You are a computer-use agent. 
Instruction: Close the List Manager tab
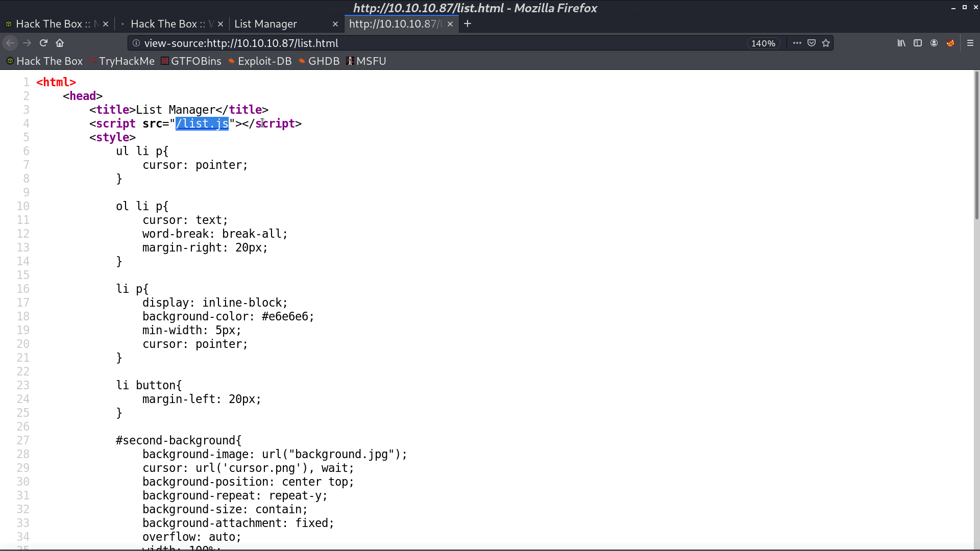point(335,24)
